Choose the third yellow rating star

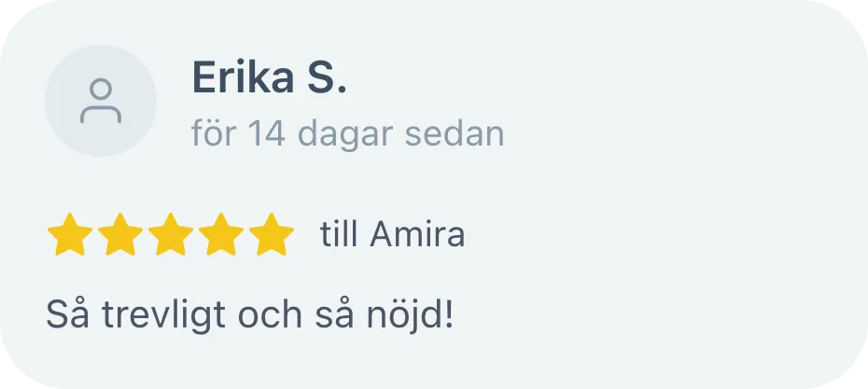[x=171, y=234]
